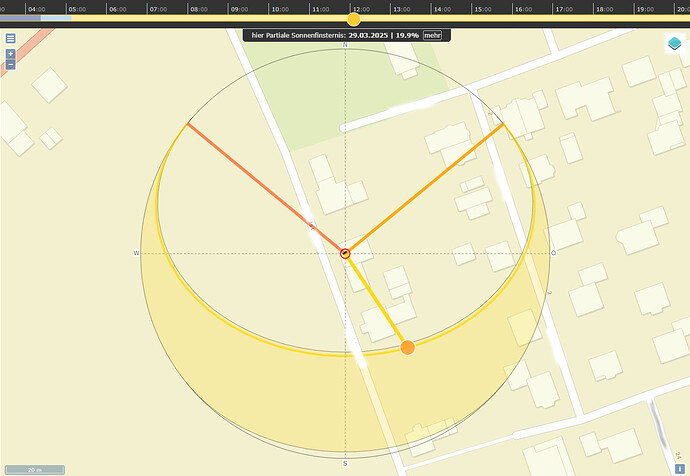The width and height of the screenshot is (690, 476).
Task: Click the 19:00 mark on the timeline
Action: click(645, 9)
